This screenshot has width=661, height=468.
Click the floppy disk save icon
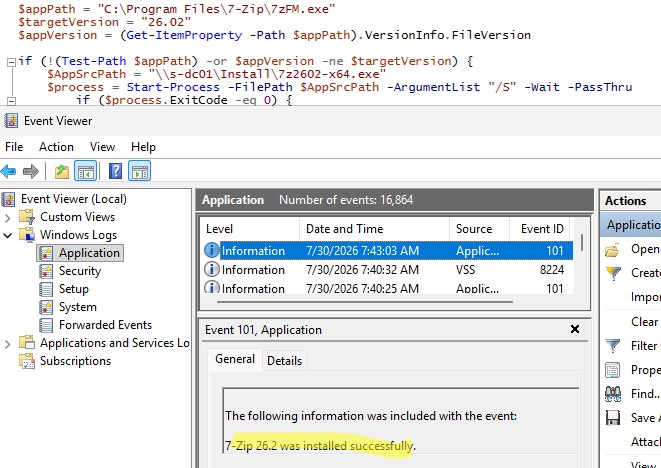(x=613, y=418)
